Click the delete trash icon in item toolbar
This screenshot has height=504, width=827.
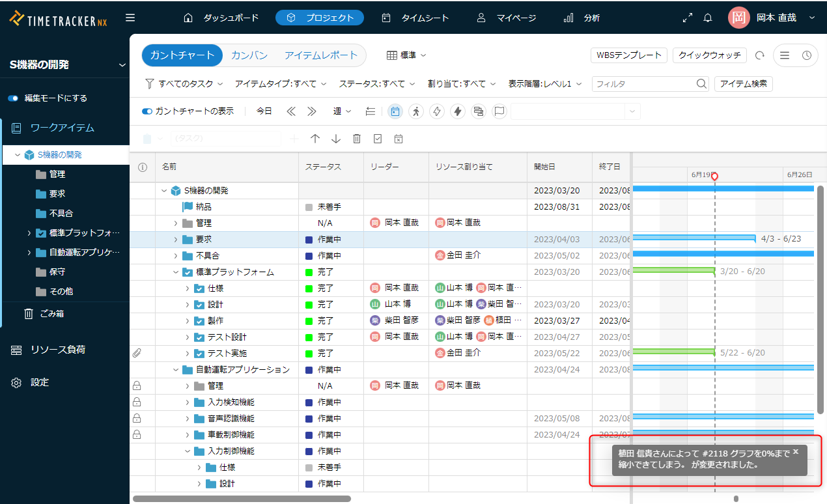point(357,139)
